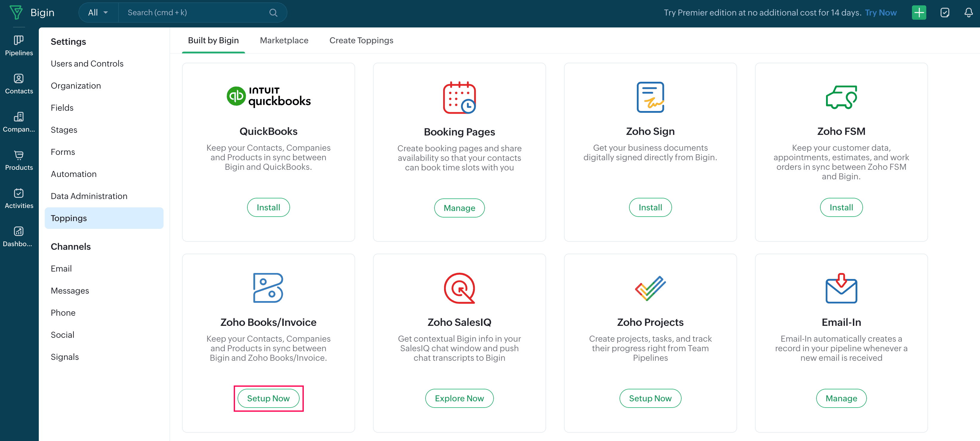Open Products module in sidebar
The image size is (980, 441).
[19, 160]
